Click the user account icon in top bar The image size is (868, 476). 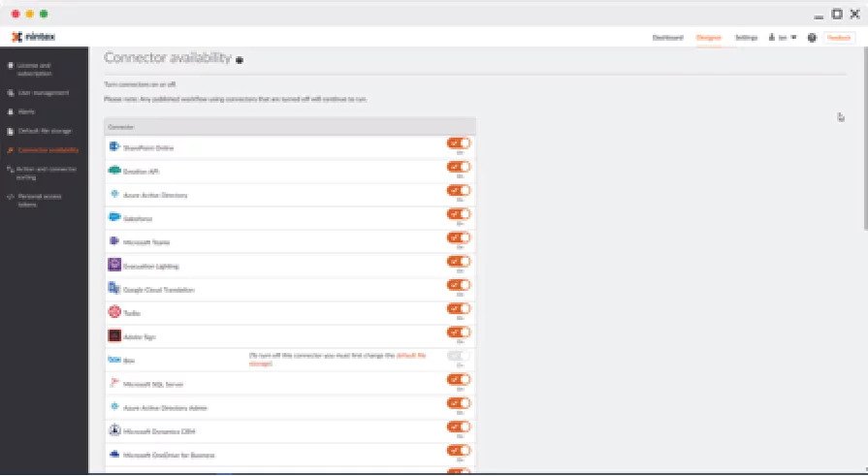pyautogui.click(x=772, y=37)
